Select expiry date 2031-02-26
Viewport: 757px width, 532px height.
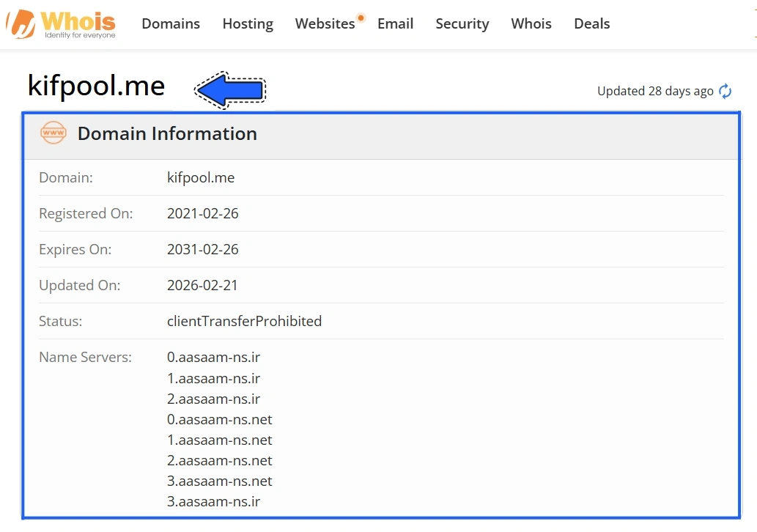coord(203,249)
